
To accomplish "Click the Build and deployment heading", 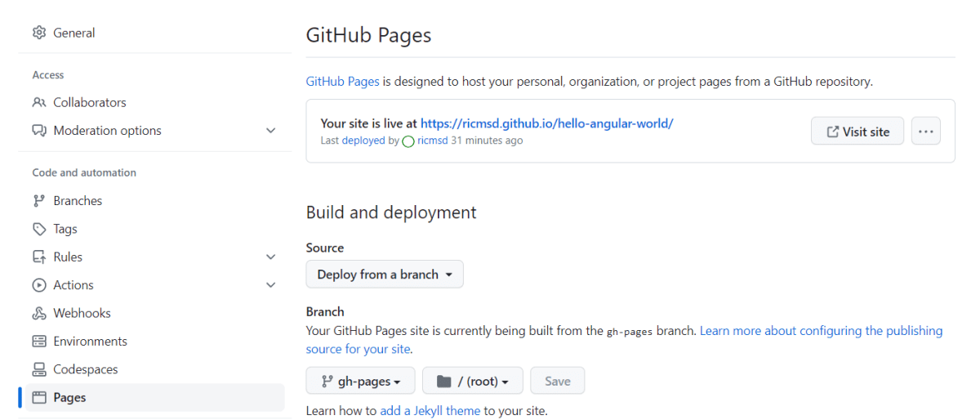I will pyautogui.click(x=391, y=212).
